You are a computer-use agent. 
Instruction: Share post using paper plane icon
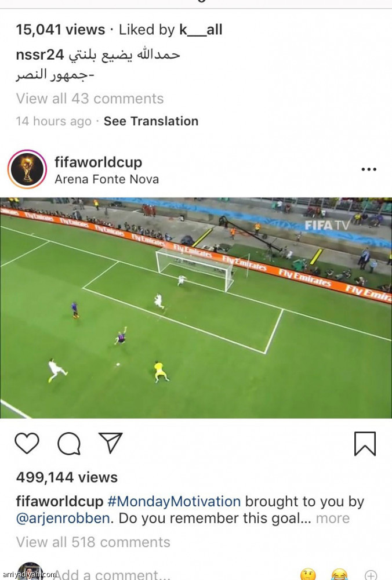click(x=110, y=443)
